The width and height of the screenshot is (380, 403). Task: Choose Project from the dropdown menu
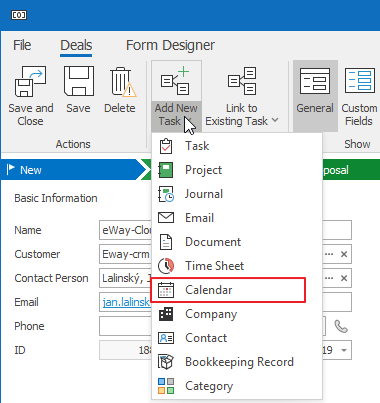click(x=237, y=170)
